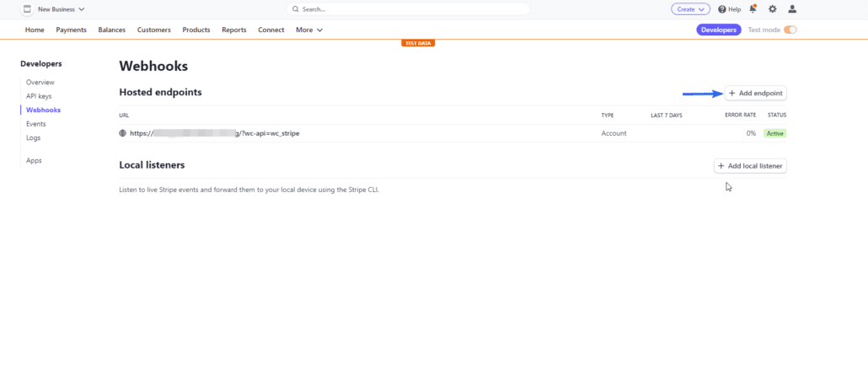
Task: Open the settings gear icon
Action: (772, 9)
